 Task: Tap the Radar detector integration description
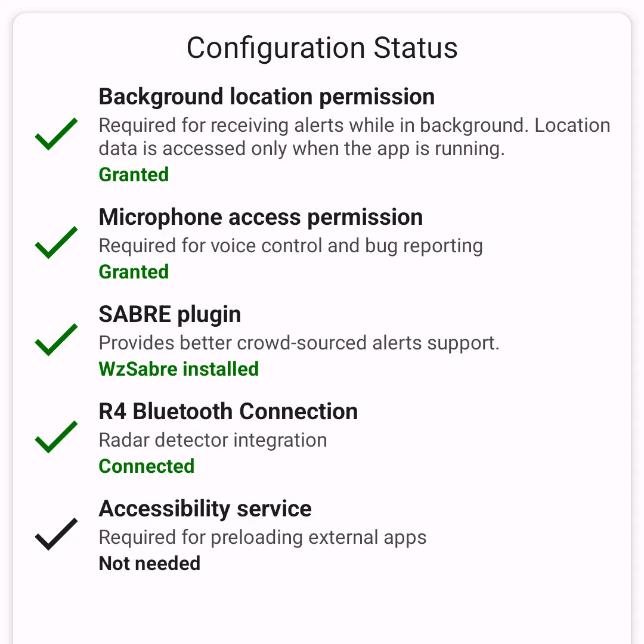coord(212,440)
